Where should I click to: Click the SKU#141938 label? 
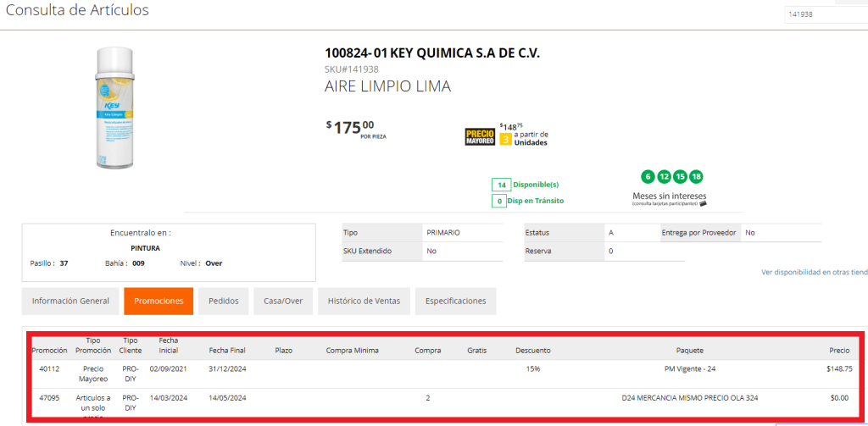(x=352, y=69)
